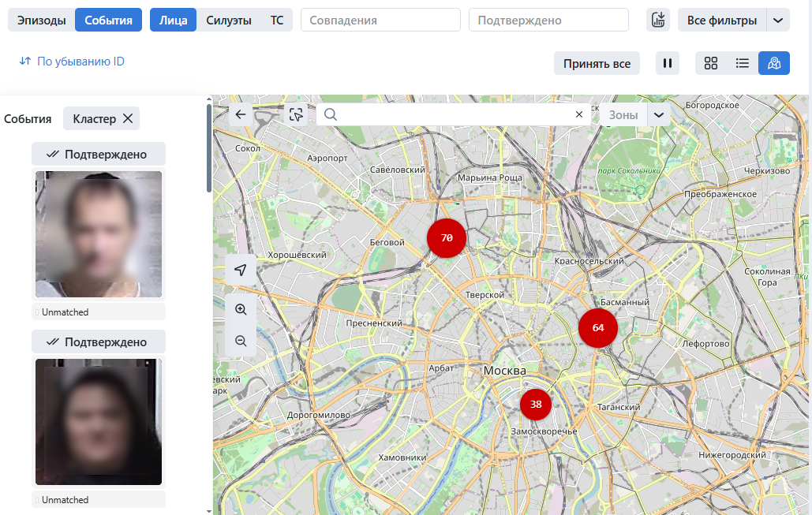Open the Эпизоды tab
This screenshot has width=812, height=515.
pyautogui.click(x=40, y=19)
